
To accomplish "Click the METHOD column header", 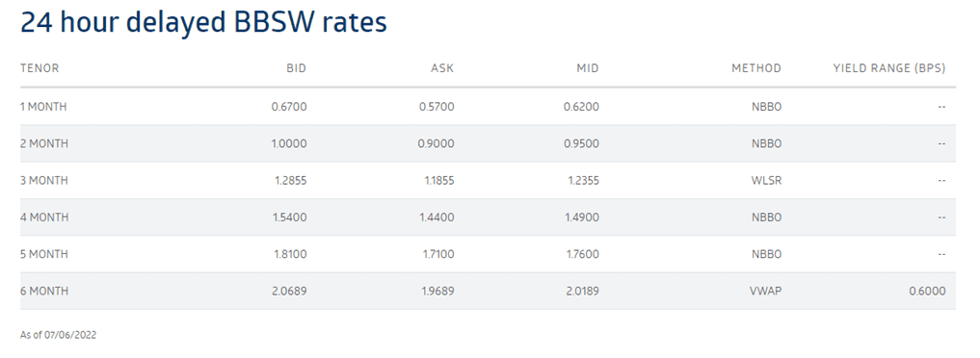I will pyautogui.click(x=756, y=68).
